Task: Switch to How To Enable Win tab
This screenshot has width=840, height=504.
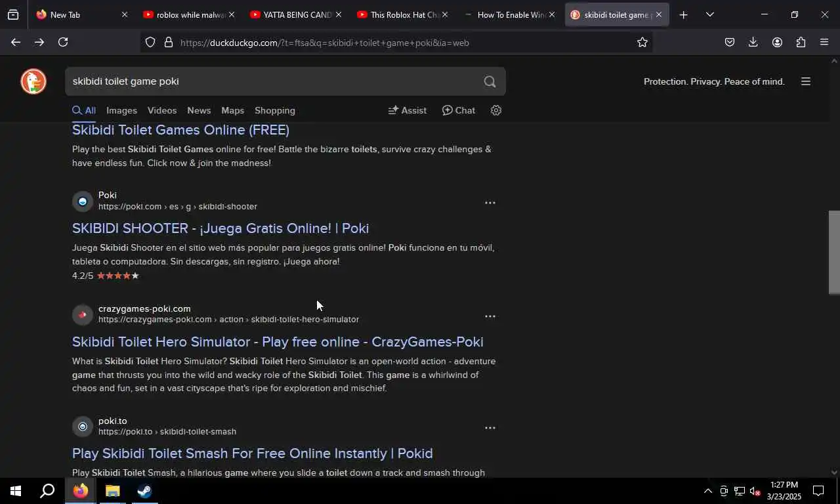Action: (511, 14)
